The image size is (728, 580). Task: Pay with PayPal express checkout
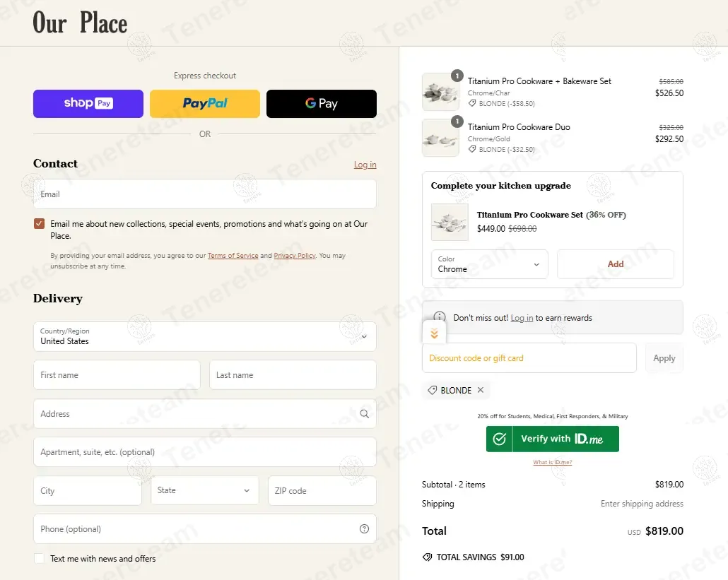pos(205,104)
